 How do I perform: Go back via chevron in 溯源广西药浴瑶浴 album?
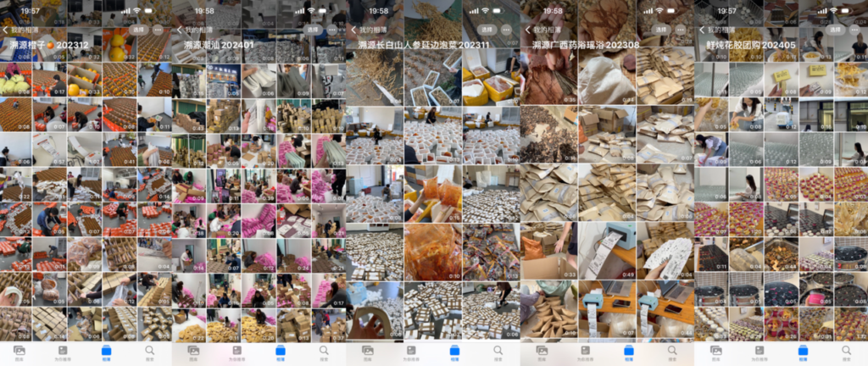point(526,30)
